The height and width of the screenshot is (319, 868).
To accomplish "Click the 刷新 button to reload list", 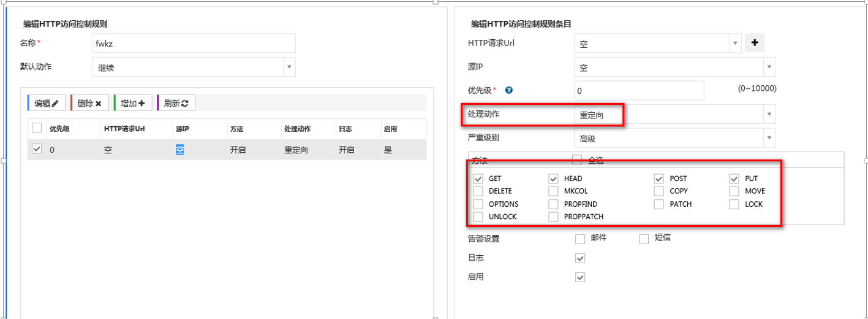I will click(x=176, y=103).
